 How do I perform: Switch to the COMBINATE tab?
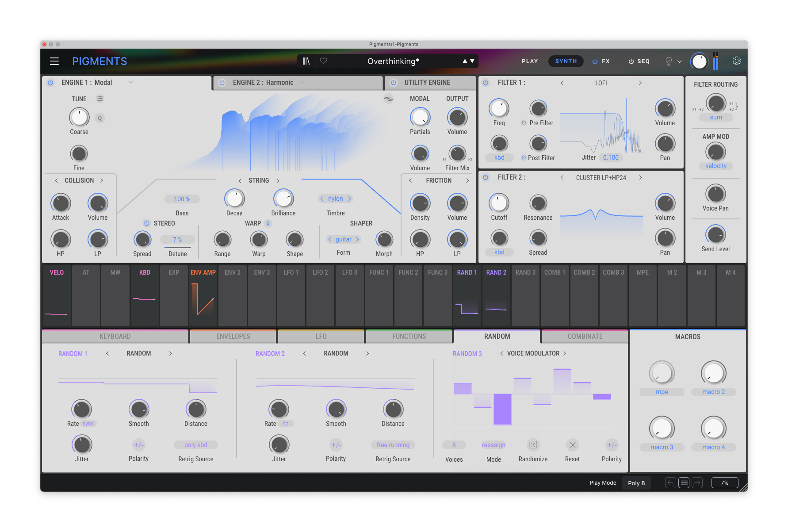[585, 337]
